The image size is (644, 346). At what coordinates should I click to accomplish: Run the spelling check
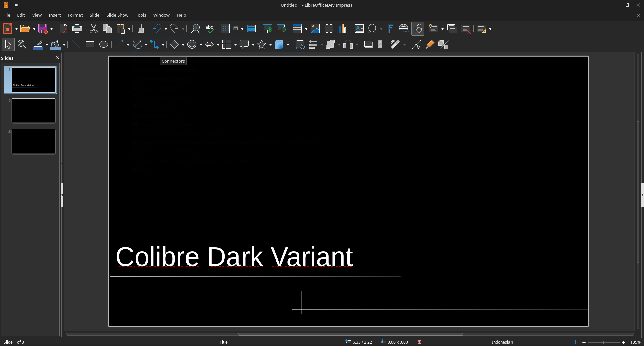tap(209, 29)
